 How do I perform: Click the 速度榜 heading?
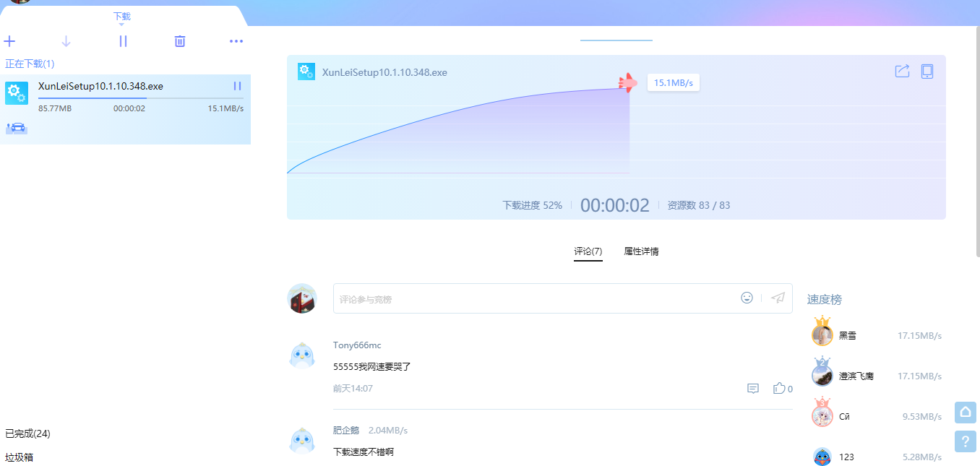point(825,299)
